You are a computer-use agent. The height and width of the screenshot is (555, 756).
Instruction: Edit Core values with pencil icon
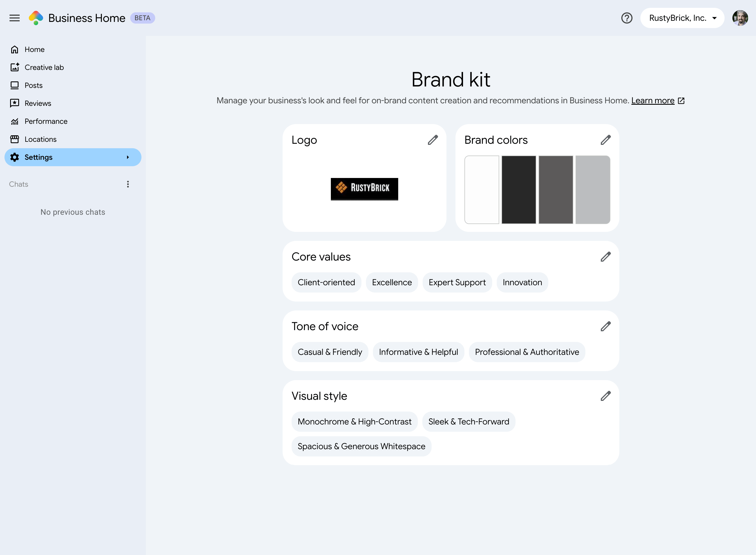point(606,257)
